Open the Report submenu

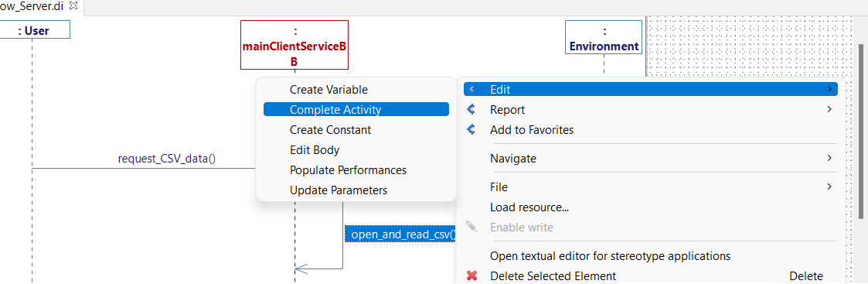[651, 109]
